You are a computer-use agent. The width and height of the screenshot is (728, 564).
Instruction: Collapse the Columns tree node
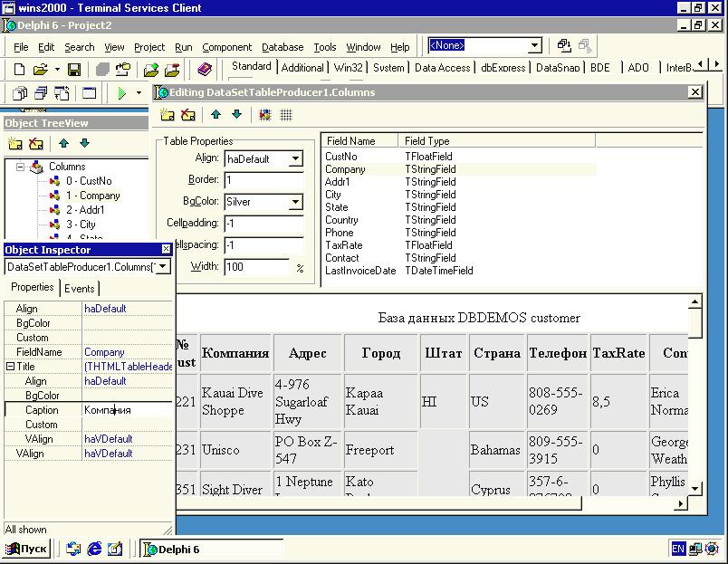20,167
